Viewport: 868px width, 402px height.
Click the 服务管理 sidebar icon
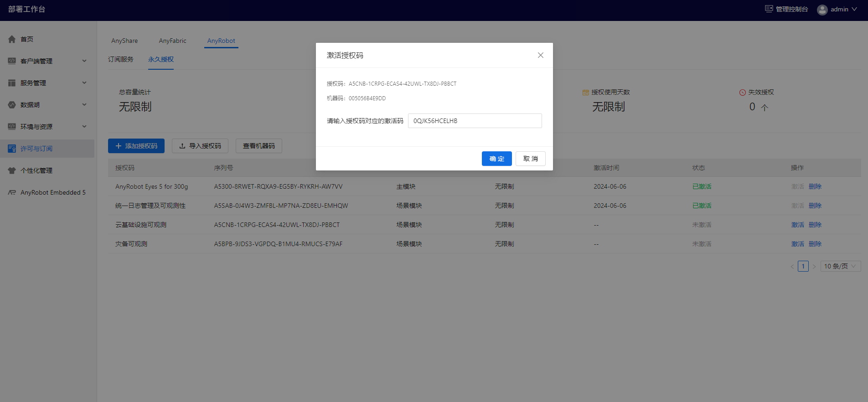[12, 83]
